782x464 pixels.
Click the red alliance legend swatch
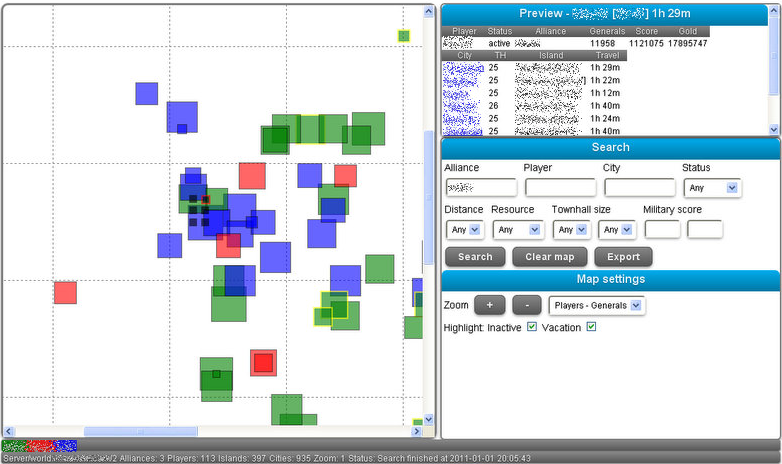(41, 445)
